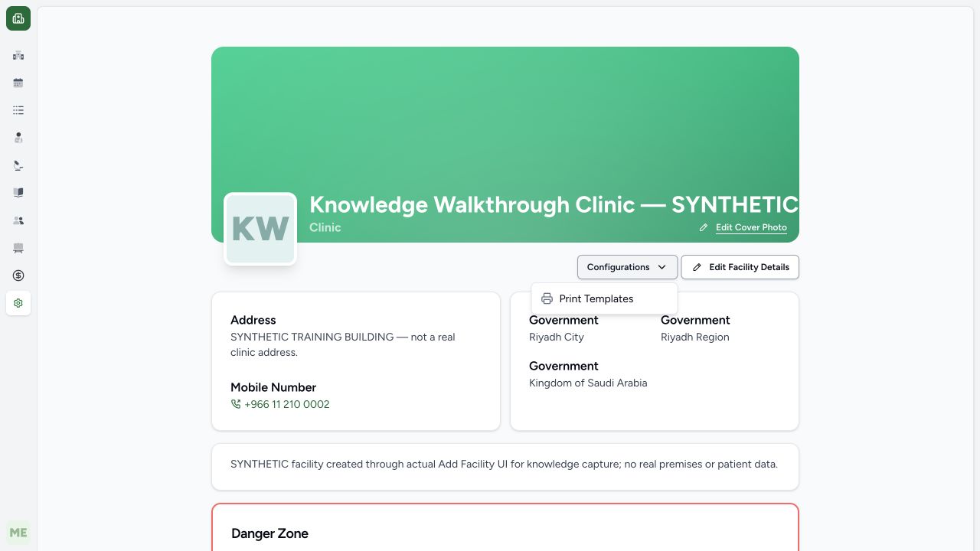
Task: Click the Riyadh Region value
Action: coord(695,337)
